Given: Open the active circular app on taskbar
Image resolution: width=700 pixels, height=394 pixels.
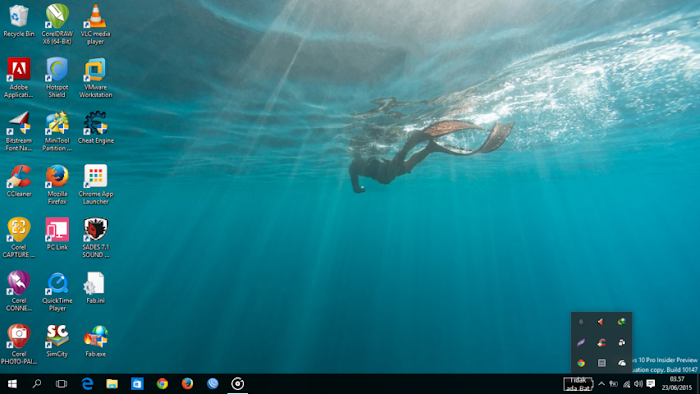Looking at the screenshot, I should tap(238, 384).
